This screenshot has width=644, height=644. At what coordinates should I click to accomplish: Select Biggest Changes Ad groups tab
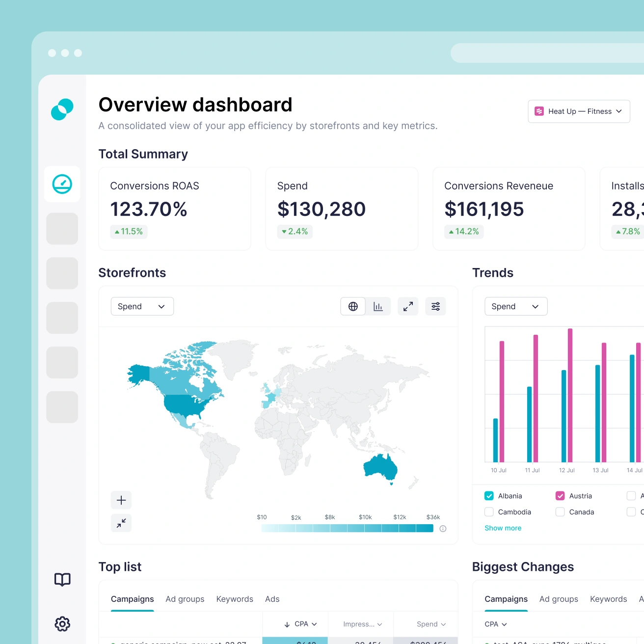559,599
